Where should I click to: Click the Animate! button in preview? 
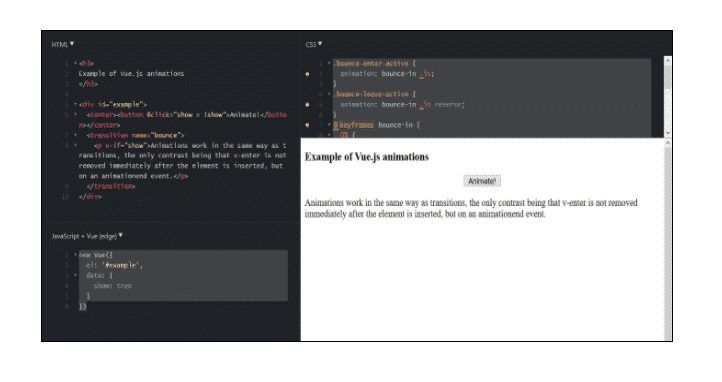point(482,181)
